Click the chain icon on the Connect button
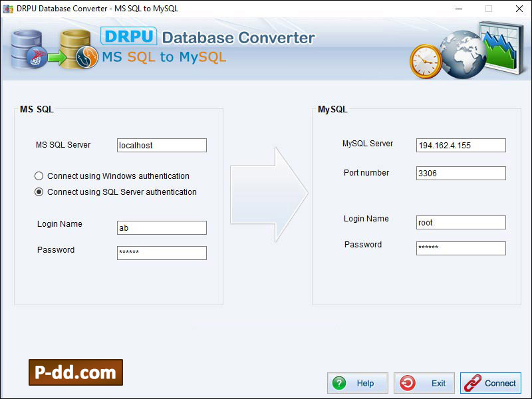Viewport: 532px width, 399px height. [472, 382]
